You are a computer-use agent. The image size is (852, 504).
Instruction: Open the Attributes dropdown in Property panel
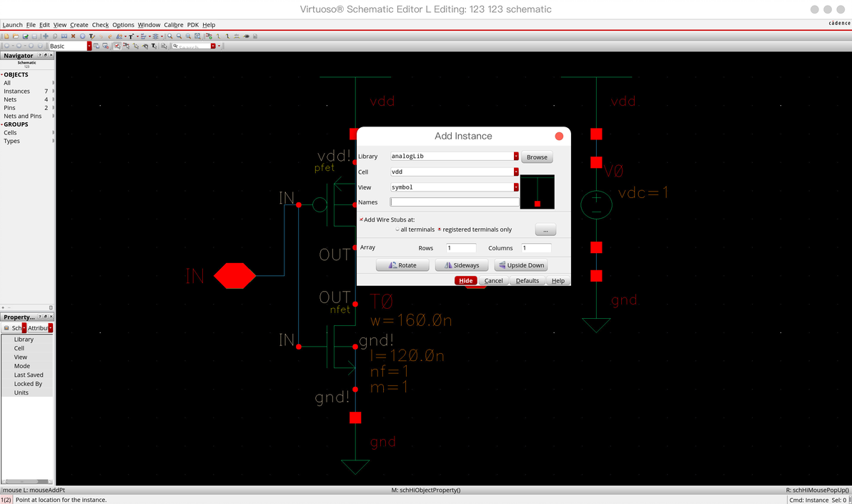(51, 328)
